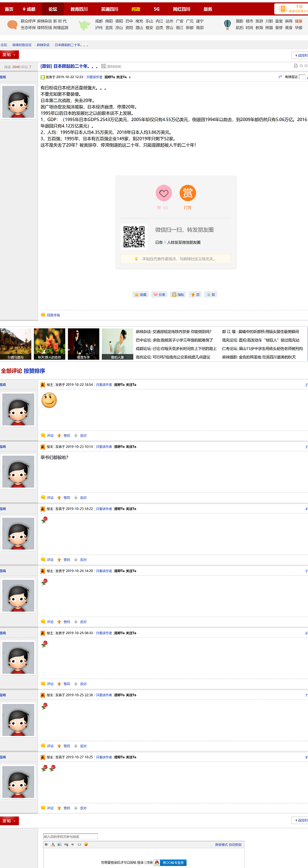Upvote the post with the 顶 icon
The width and height of the screenshot is (308, 868).
tap(195, 294)
